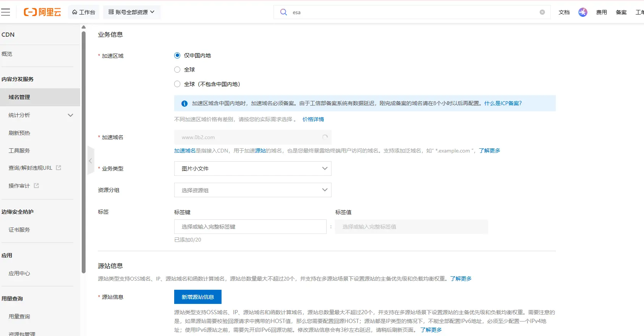Click external-link icon beside 操作审计

click(36, 186)
